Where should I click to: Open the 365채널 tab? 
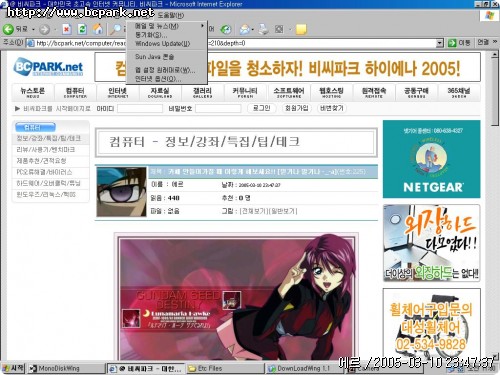click(459, 93)
